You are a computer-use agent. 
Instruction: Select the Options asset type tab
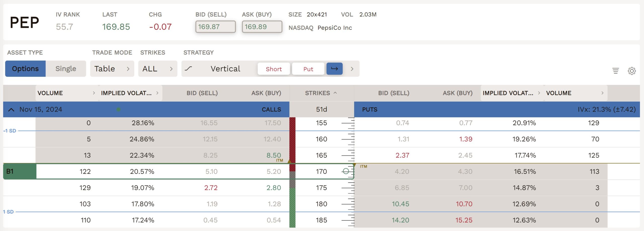25,69
